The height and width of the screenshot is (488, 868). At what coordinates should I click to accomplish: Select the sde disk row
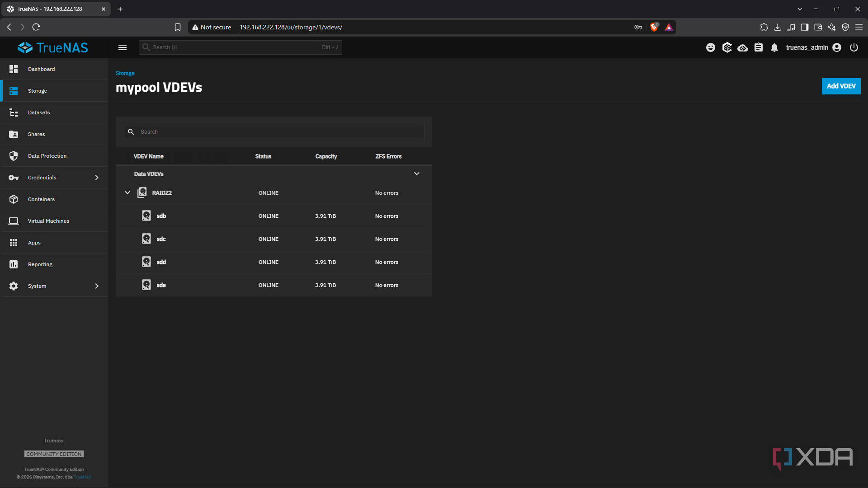pos(274,285)
